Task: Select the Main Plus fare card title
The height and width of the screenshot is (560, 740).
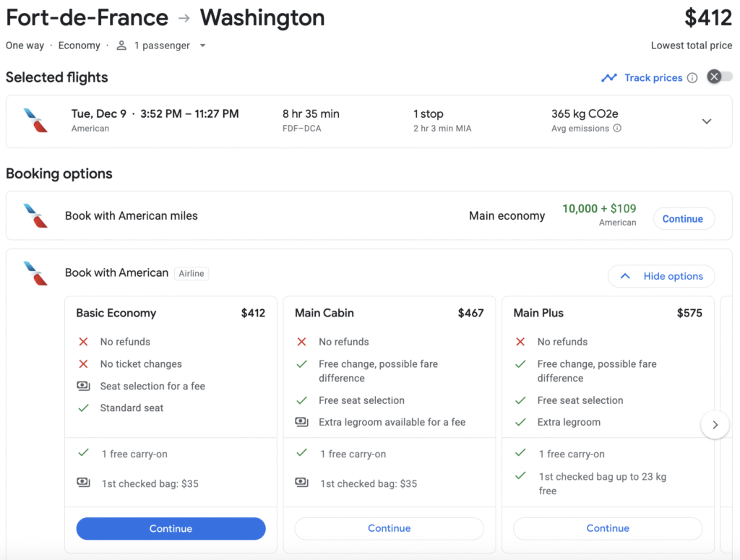Action: click(x=538, y=313)
